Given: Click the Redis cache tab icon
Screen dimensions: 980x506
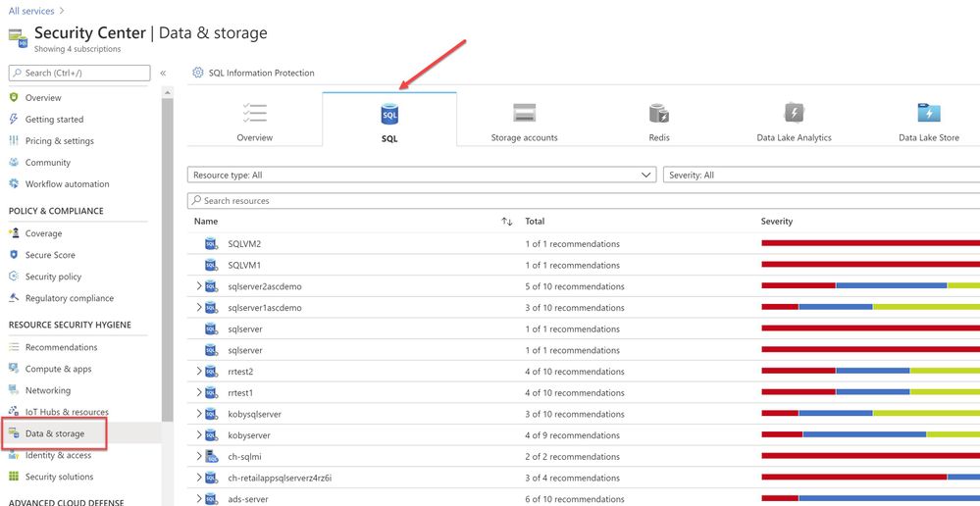Looking at the screenshot, I should [659, 114].
